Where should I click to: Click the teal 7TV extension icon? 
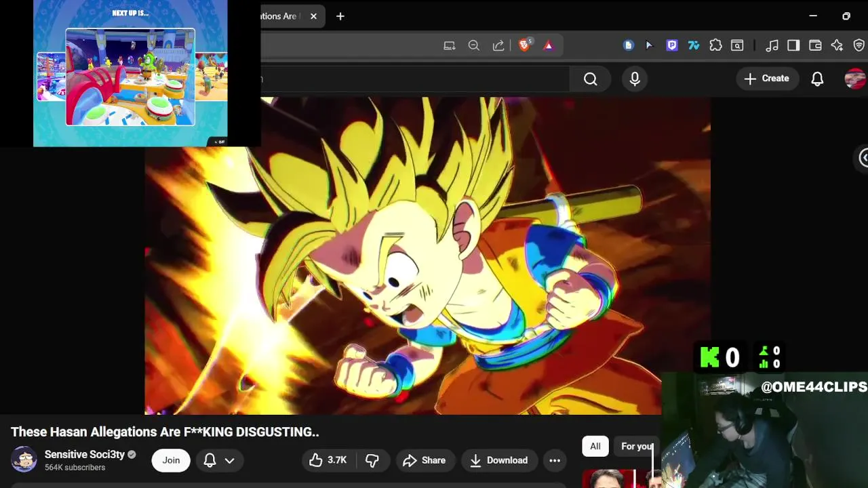coord(694,45)
